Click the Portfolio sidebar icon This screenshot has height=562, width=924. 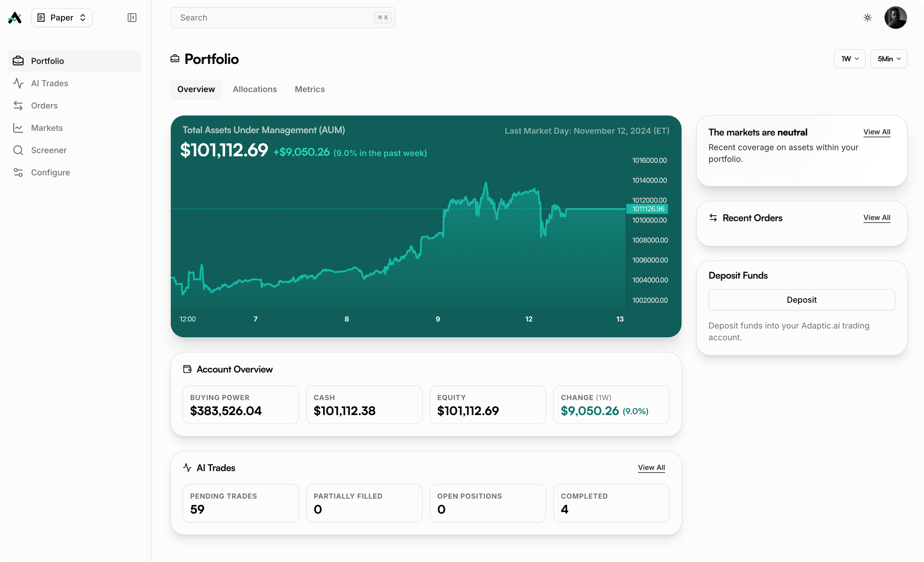point(19,61)
